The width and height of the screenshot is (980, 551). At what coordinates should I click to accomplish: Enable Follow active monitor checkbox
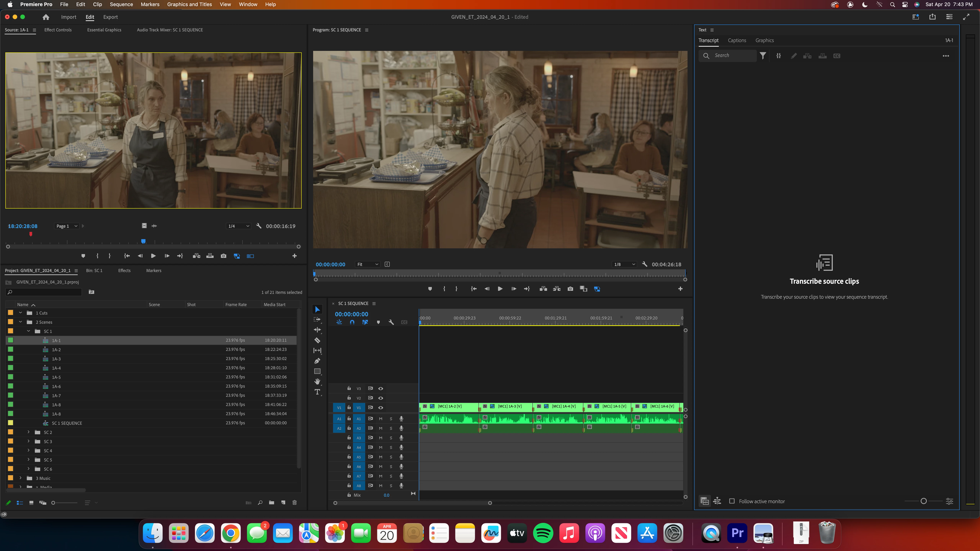(x=732, y=501)
